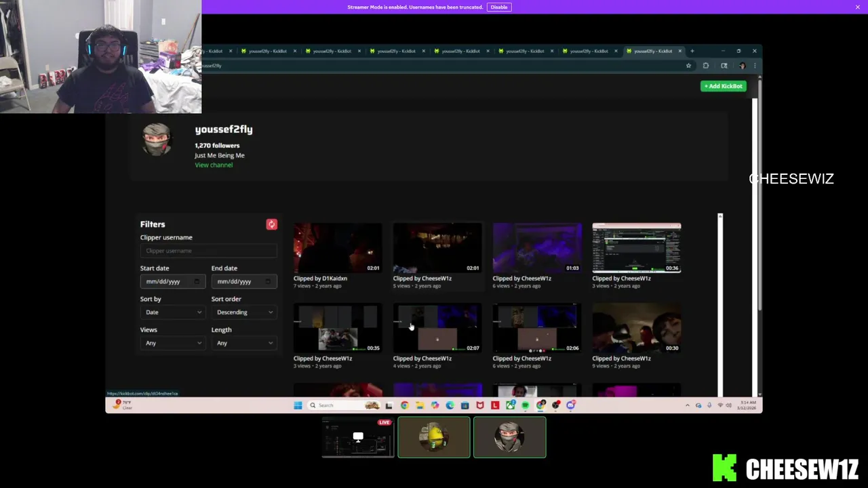Click the Add KickBot button
868x488 pixels.
click(x=724, y=86)
